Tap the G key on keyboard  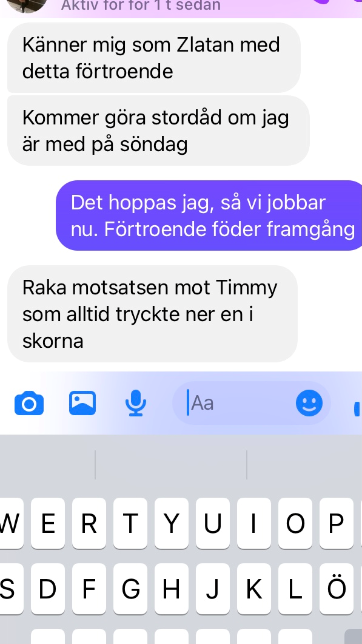click(130, 589)
